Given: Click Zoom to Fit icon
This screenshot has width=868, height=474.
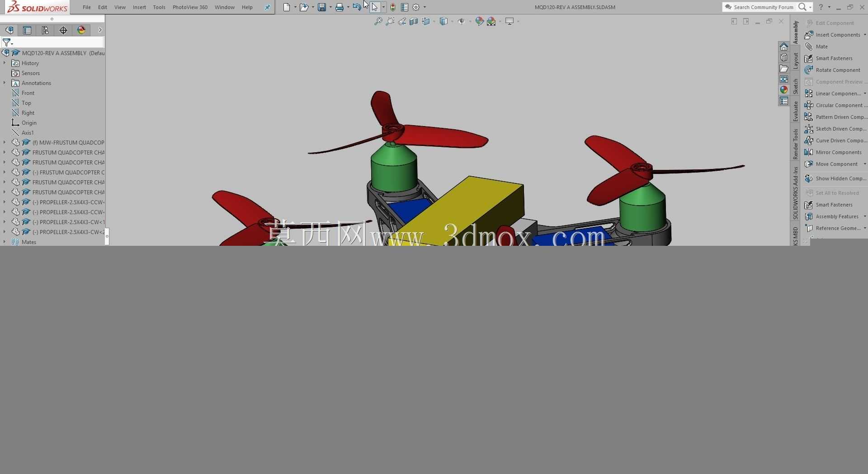Looking at the screenshot, I should [378, 21].
